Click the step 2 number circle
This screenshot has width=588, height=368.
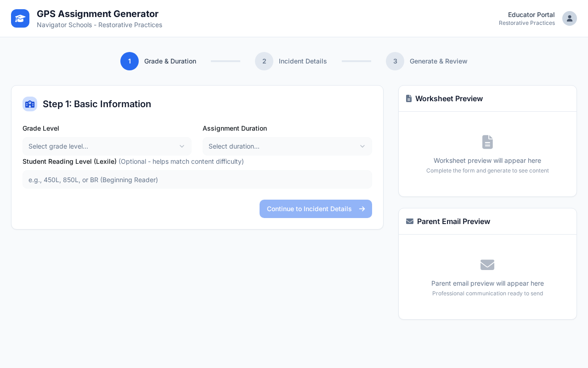[x=264, y=61]
